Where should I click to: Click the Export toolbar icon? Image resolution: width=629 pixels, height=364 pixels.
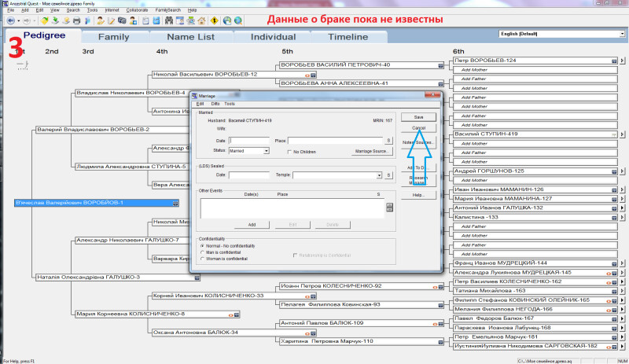point(66,20)
